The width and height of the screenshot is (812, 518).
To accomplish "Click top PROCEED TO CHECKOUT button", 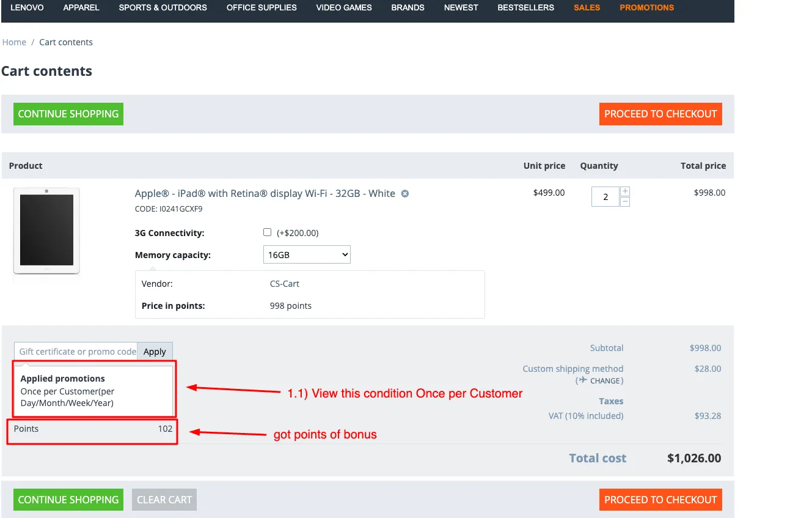I will 660,114.
